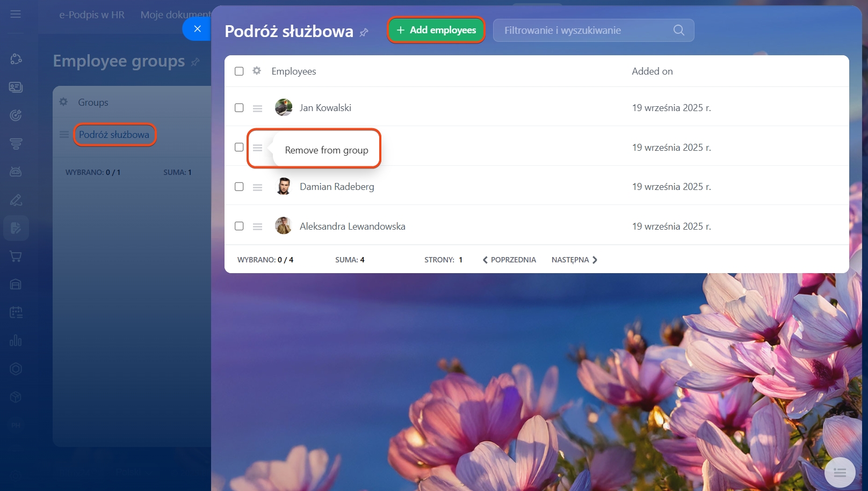This screenshot has width=868, height=491.
Task: Click the STRONY: 1 page indicator
Action: 443,260
